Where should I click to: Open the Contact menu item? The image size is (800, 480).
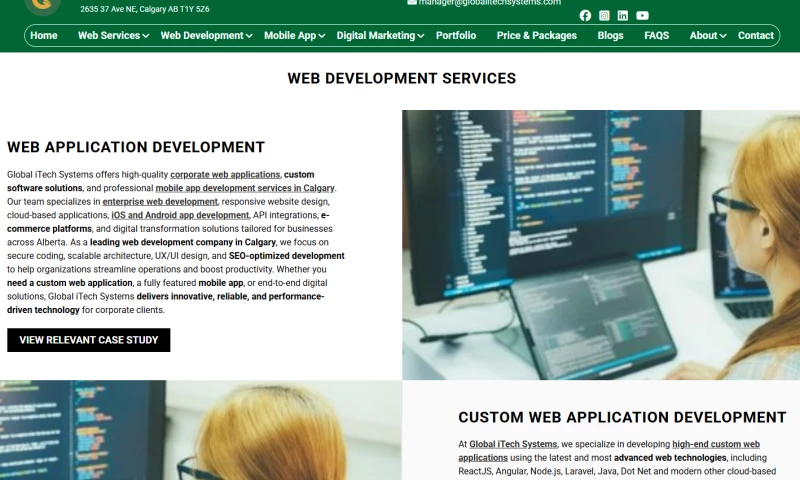point(756,35)
